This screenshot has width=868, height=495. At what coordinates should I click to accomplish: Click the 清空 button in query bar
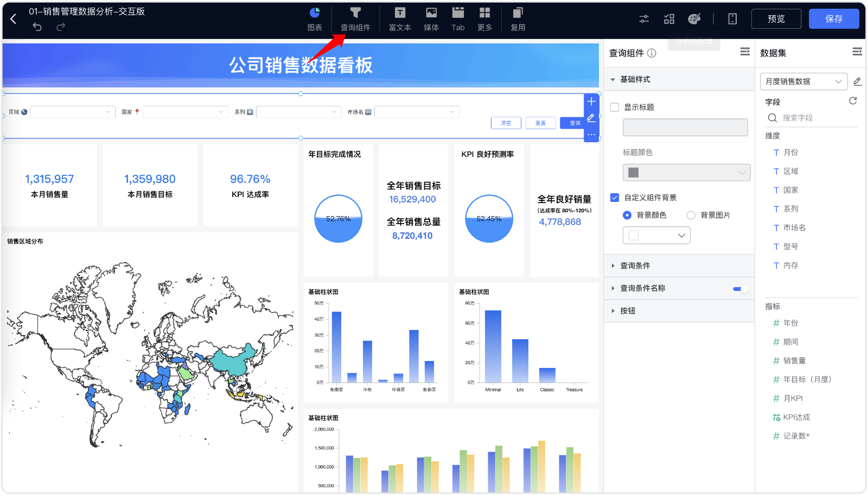[506, 123]
